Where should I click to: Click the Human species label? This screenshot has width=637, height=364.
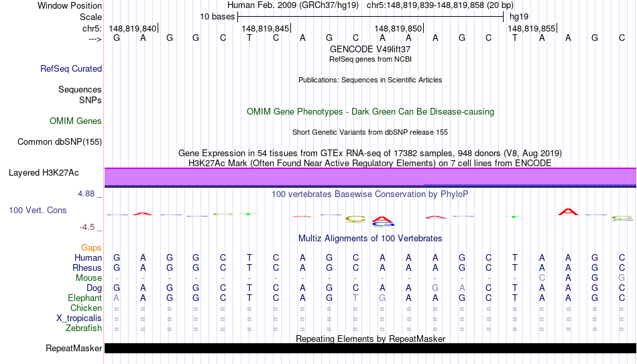88,257
